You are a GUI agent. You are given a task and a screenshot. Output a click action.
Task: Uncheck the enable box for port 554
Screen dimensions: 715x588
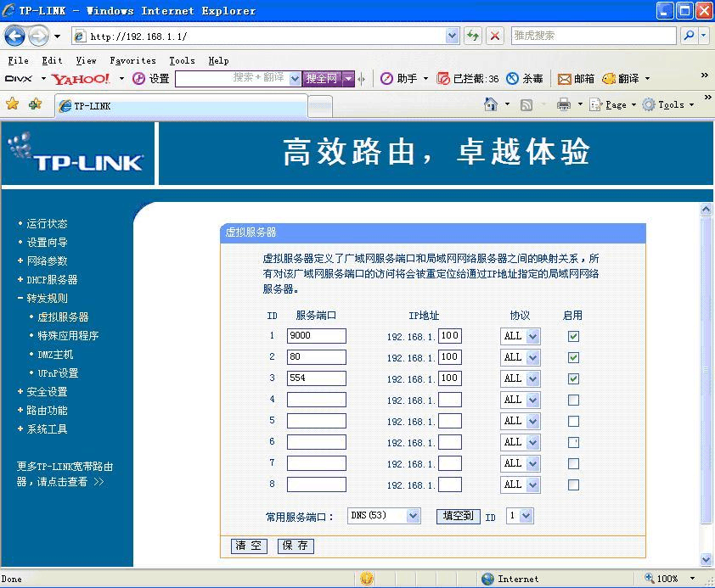[x=573, y=378]
